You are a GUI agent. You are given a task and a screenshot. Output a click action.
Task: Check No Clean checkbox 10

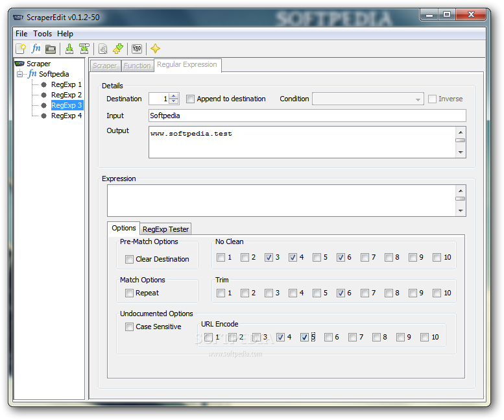(437, 257)
